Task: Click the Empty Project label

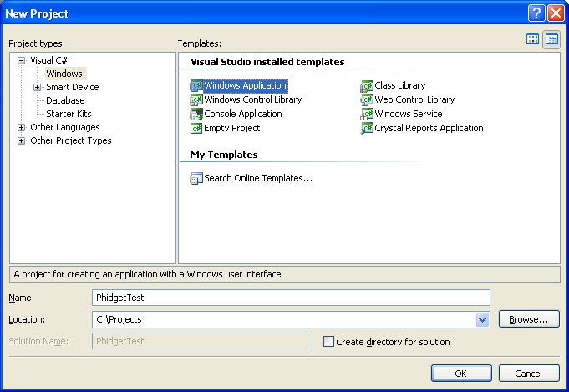Action: click(232, 128)
